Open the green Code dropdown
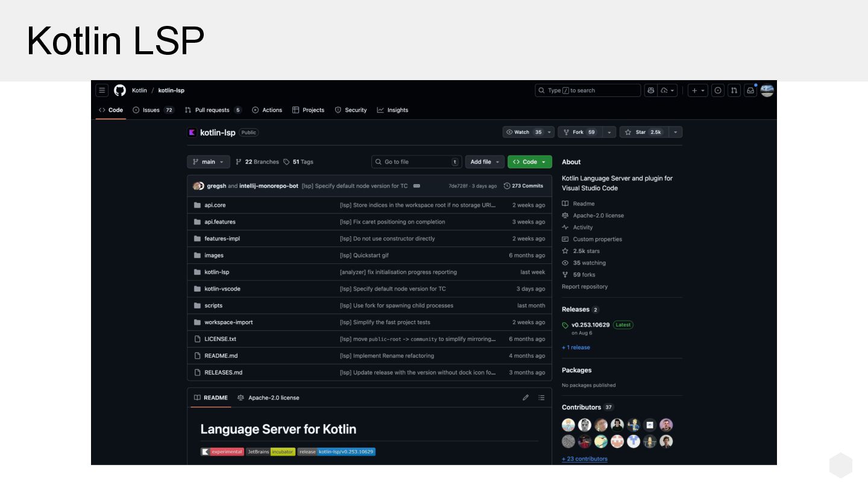Screen dimensions: 868x488 [x=530, y=162]
